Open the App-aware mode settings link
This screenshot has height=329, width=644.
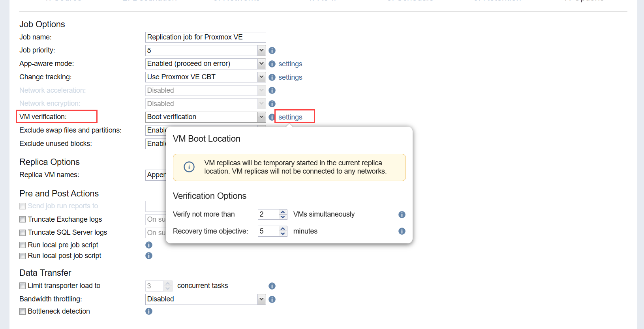[290, 64]
